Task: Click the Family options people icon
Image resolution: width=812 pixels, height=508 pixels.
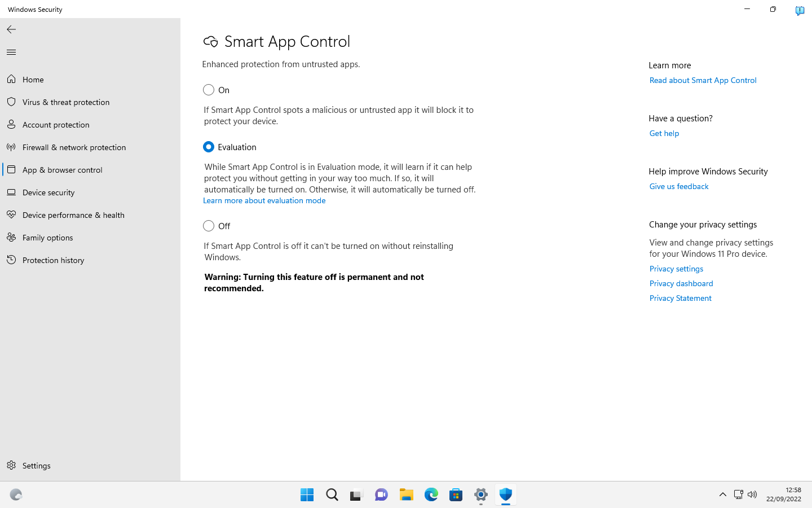Action: (x=11, y=238)
